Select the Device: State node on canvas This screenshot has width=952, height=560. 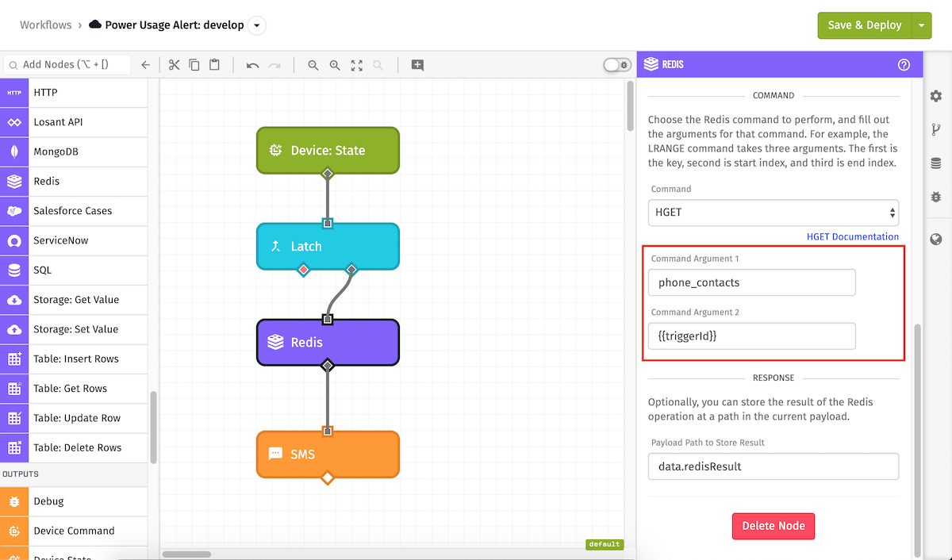click(x=328, y=150)
